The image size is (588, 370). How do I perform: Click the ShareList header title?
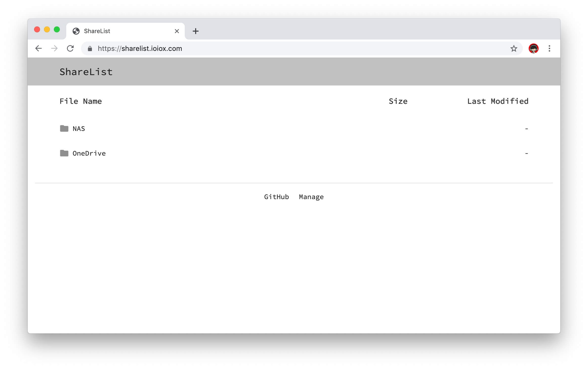(86, 72)
